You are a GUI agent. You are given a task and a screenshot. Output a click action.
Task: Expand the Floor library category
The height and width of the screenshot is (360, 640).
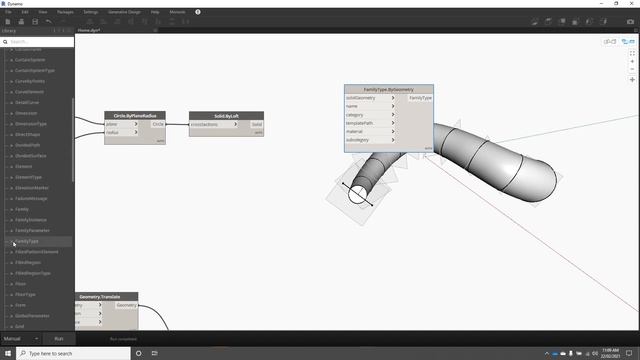point(11,284)
